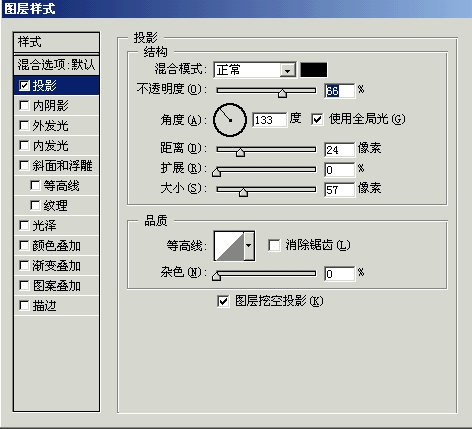
Task: Open the 混合模式 dropdown arrow
Action: tap(287, 70)
